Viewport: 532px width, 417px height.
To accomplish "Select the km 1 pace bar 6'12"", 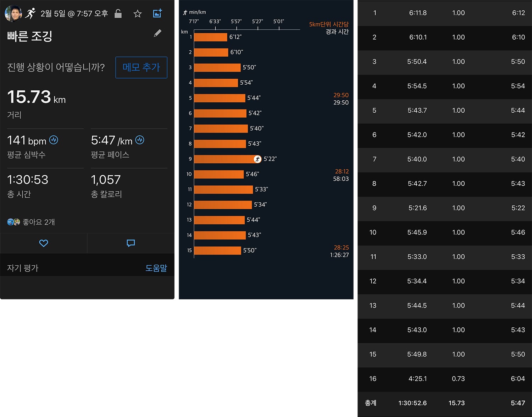I will pos(211,37).
